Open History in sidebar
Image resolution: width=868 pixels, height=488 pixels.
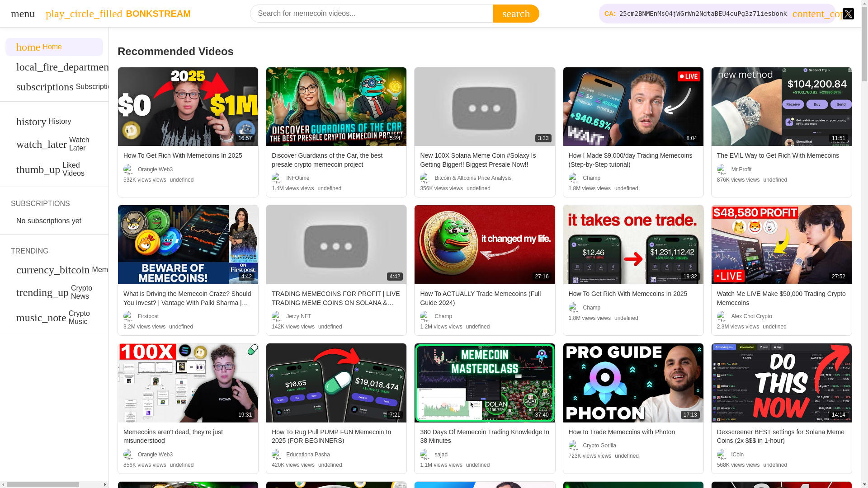coord(54,122)
